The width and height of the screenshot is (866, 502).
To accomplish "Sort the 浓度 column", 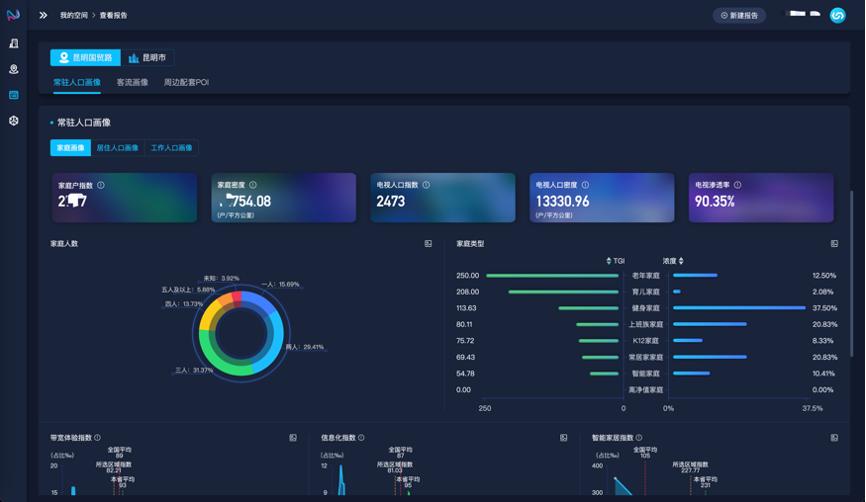I will [x=673, y=261].
